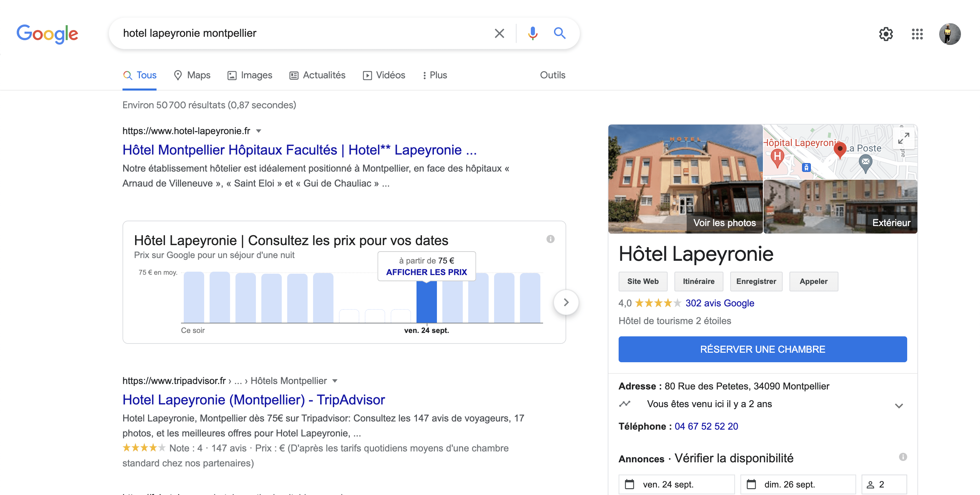Switch to the Images tab
The width and height of the screenshot is (980, 495).
tap(250, 75)
